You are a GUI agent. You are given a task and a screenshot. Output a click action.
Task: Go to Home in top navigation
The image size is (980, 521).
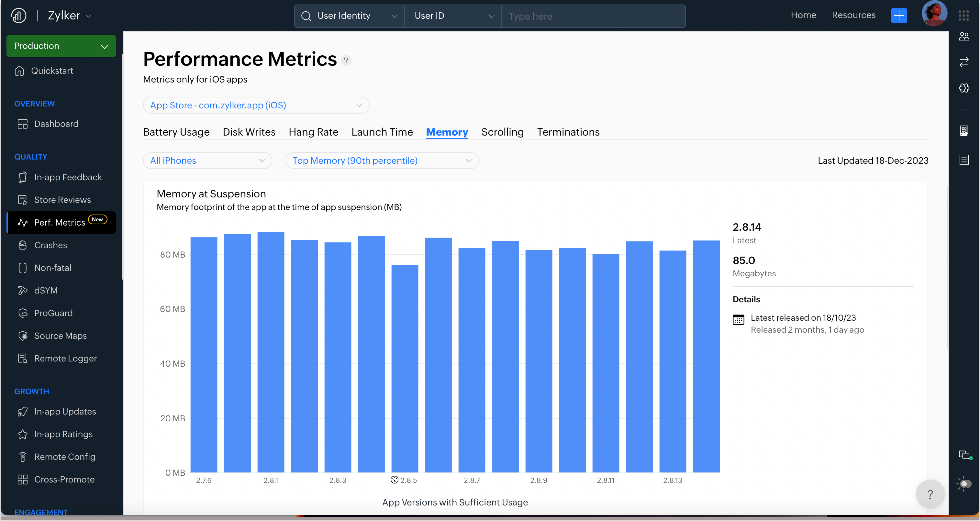[803, 15]
